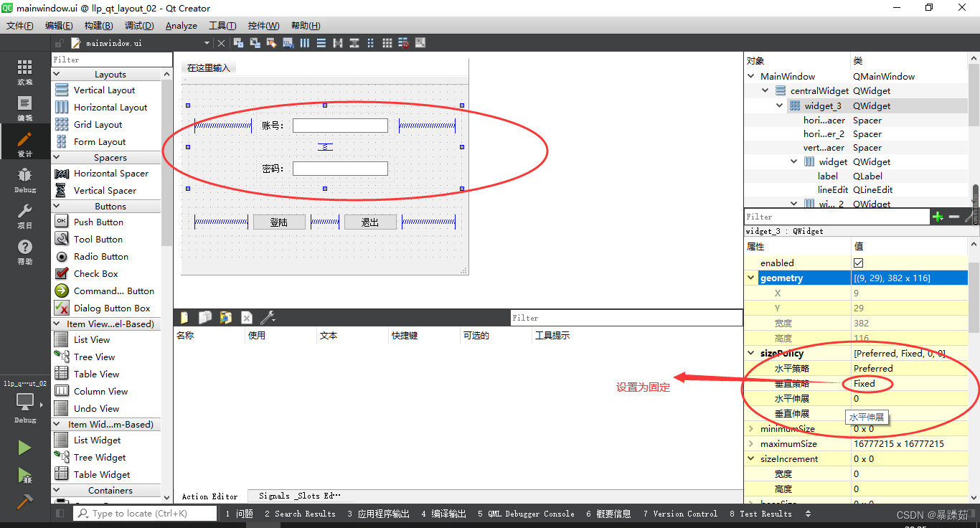The image size is (980, 528).
Task: Close mainwindow.ui document with X icon
Action: (x=221, y=43)
